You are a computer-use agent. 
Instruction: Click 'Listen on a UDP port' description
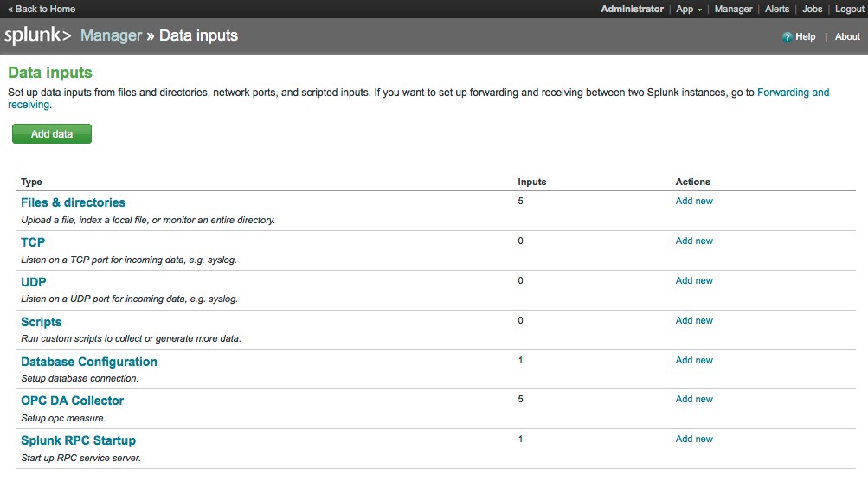129,299
